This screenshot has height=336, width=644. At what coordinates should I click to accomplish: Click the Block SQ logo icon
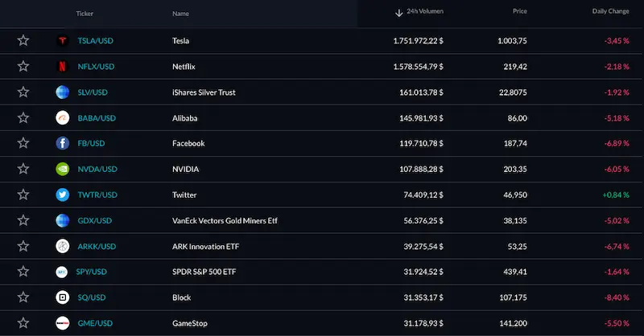(x=63, y=297)
